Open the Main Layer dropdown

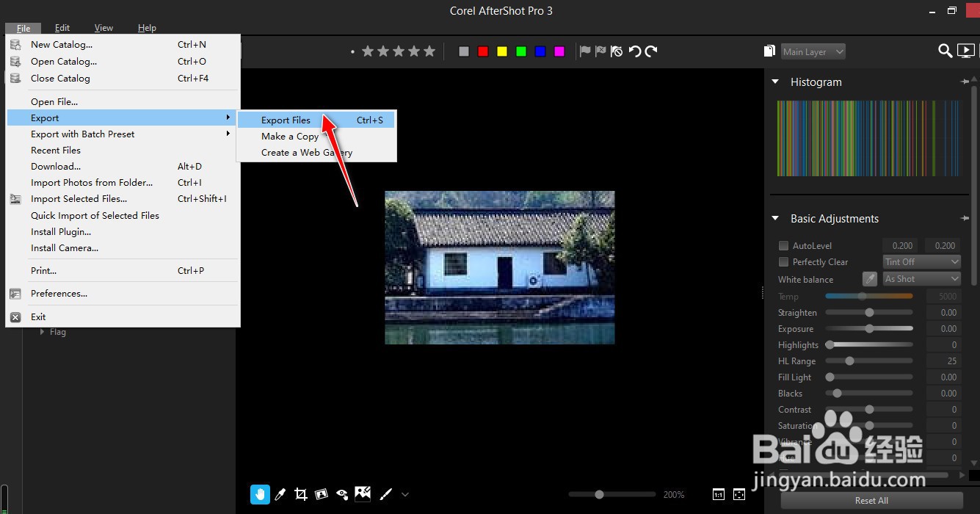[813, 51]
